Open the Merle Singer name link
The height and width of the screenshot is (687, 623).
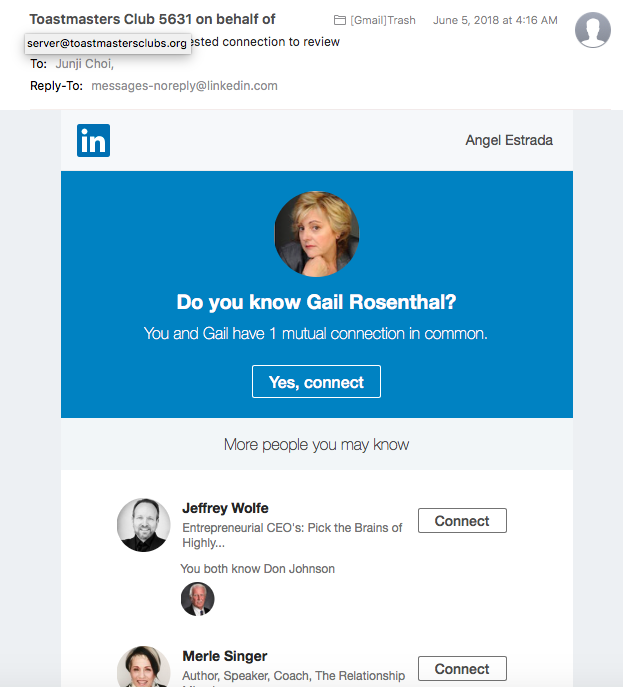point(225,656)
